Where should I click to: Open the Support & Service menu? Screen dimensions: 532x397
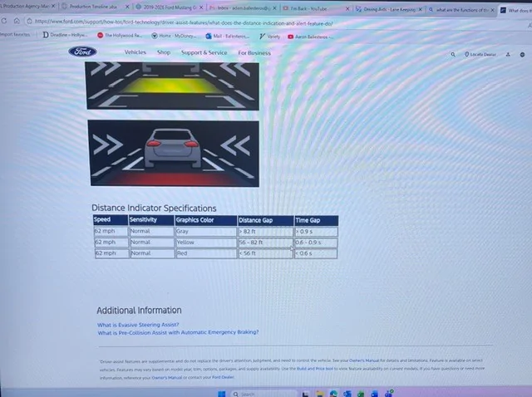(x=204, y=53)
